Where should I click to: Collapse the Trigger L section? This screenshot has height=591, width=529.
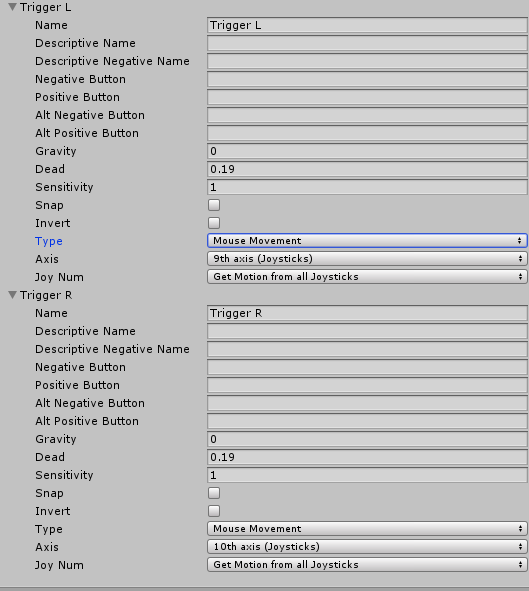12,7
